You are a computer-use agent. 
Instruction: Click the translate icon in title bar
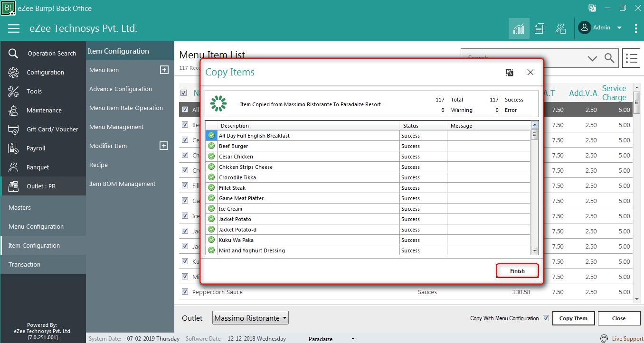[x=592, y=8]
